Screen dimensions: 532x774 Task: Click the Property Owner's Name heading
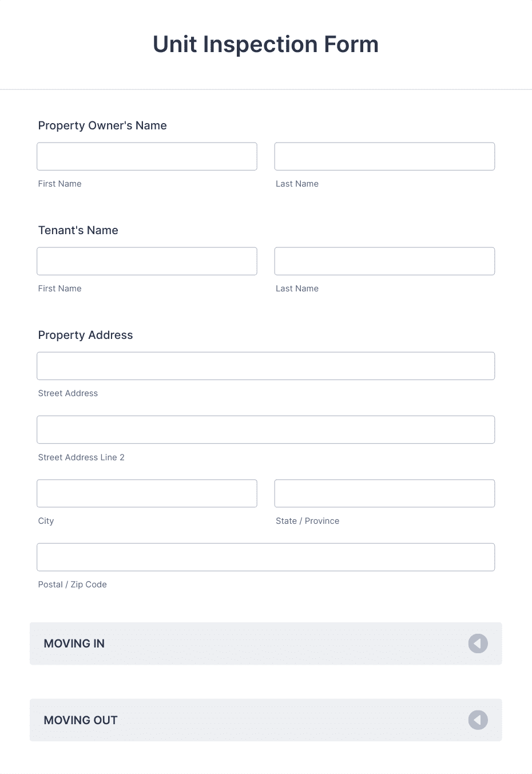pos(102,125)
